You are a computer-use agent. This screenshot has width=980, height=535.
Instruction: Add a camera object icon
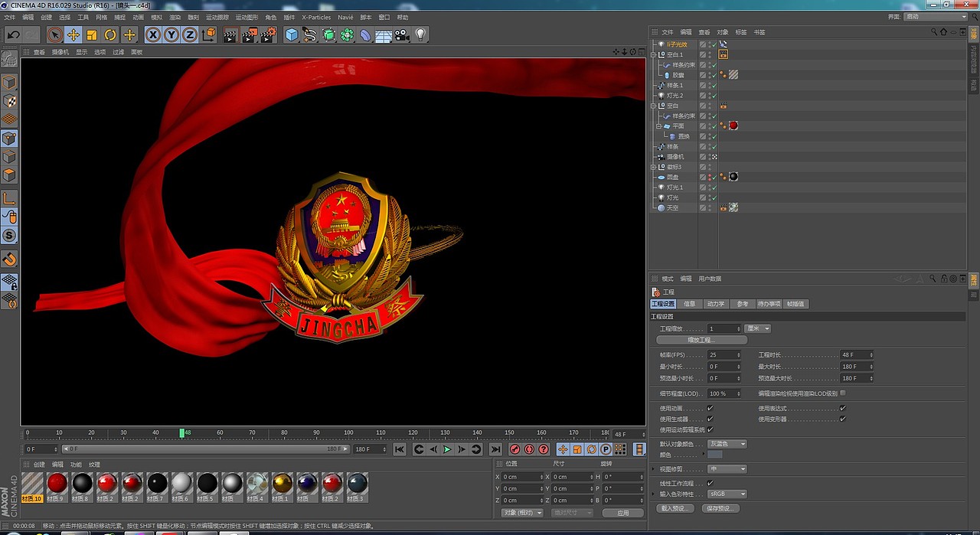point(402,34)
